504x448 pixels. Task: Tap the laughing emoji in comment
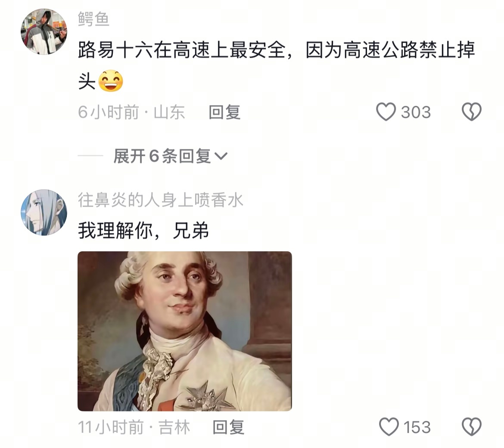point(111,80)
